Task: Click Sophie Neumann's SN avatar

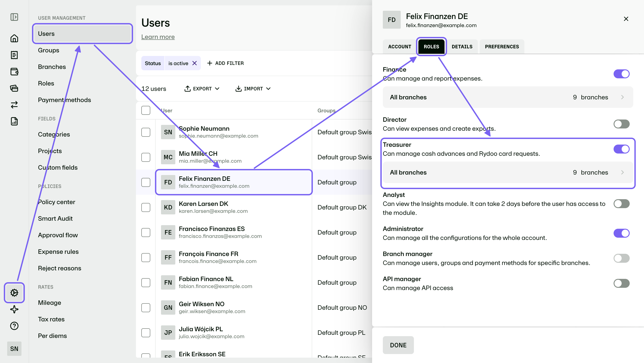Action: point(168,132)
